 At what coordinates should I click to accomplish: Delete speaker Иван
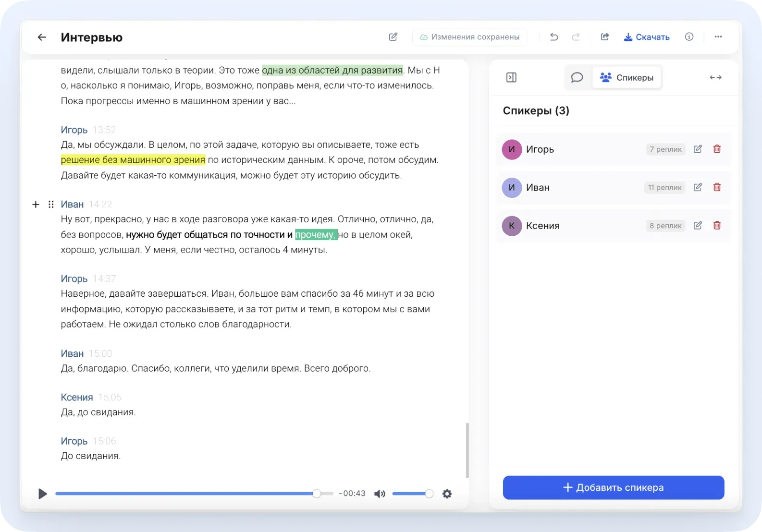(x=717, y=187)
